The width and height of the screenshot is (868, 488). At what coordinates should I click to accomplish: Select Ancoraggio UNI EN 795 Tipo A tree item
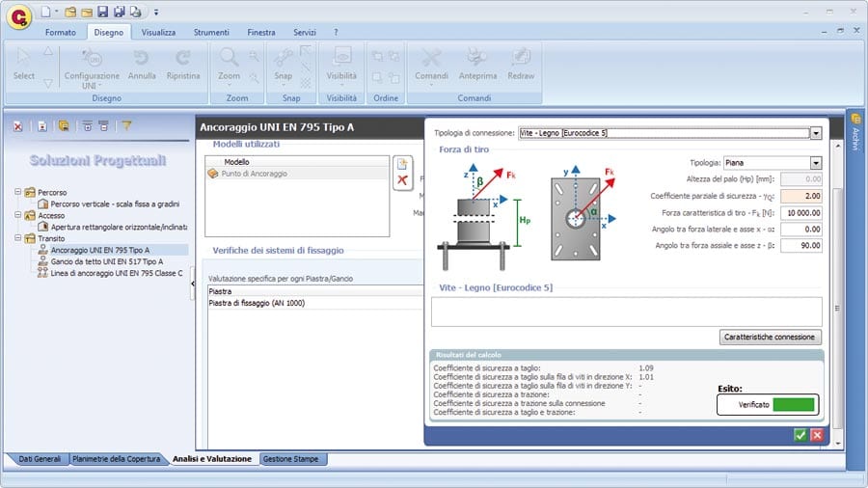[99, 250]
